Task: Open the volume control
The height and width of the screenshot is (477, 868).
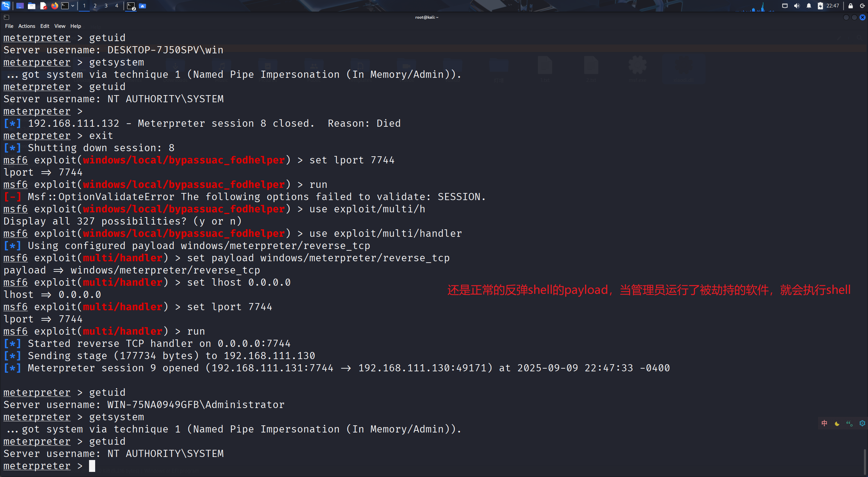Action: 797,6
